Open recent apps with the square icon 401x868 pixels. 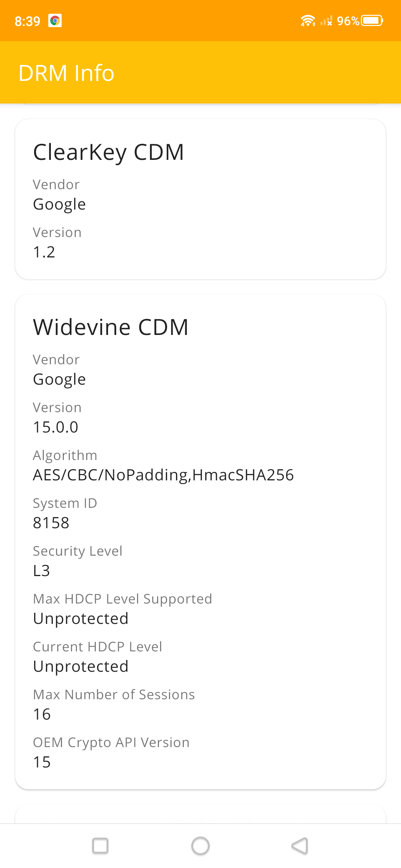tap(100, 846)
